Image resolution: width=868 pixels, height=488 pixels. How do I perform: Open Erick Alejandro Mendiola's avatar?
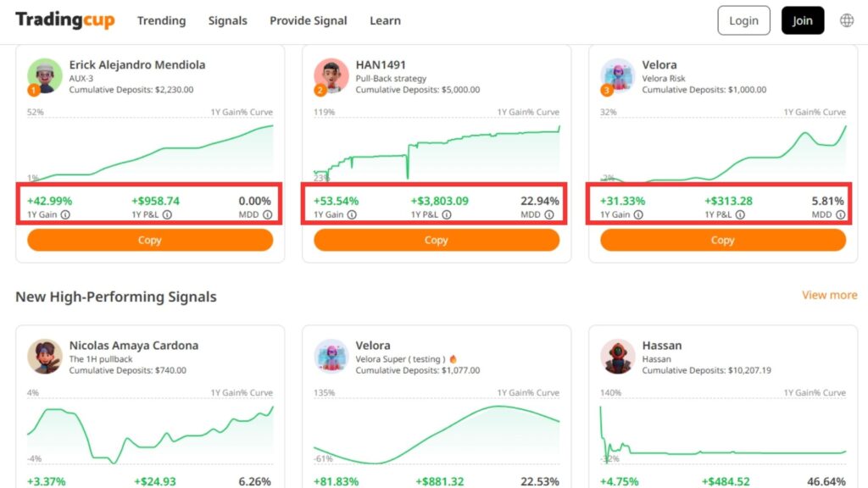pos(44,76)
